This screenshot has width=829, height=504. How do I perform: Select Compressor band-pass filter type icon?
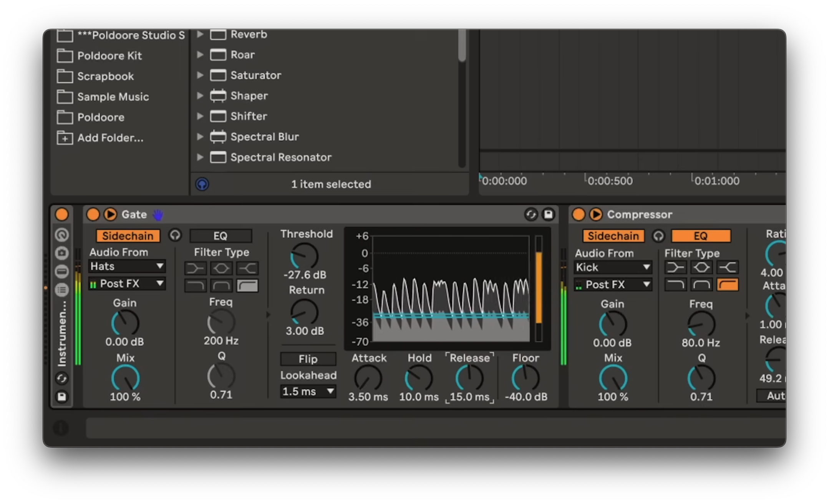click(701, 285)
